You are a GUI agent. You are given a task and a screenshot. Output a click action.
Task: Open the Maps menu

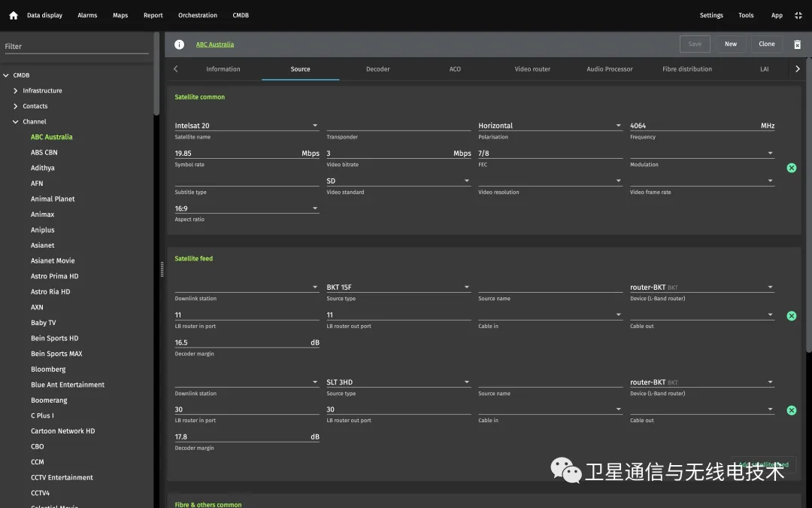tap(120, 16)
